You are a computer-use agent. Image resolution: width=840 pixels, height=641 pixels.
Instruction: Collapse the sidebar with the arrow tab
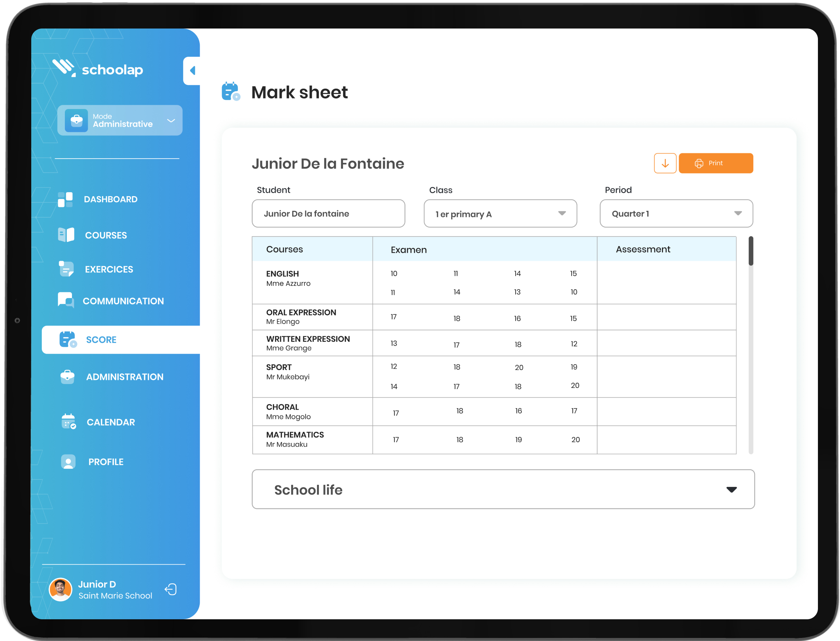tap(192, 71)
